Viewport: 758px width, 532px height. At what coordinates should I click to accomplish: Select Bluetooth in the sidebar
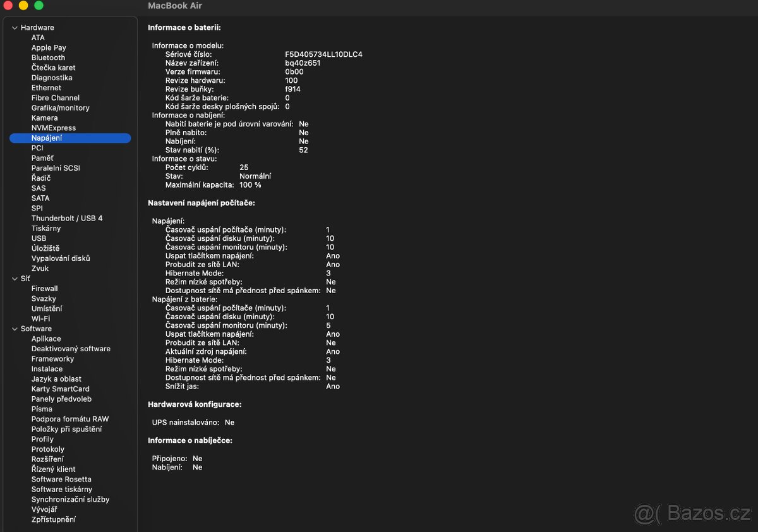tap(48, 57)
